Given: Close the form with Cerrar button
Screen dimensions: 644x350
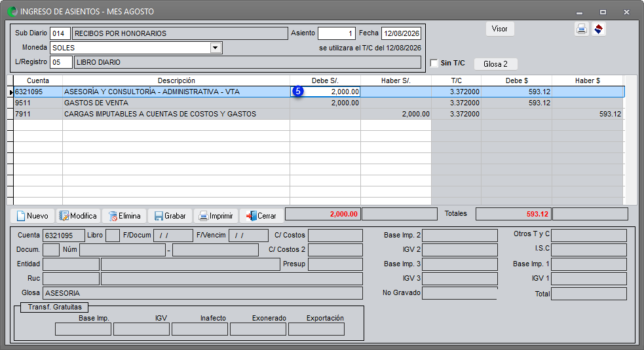Looking at the screenshot, I should point(261,216).
